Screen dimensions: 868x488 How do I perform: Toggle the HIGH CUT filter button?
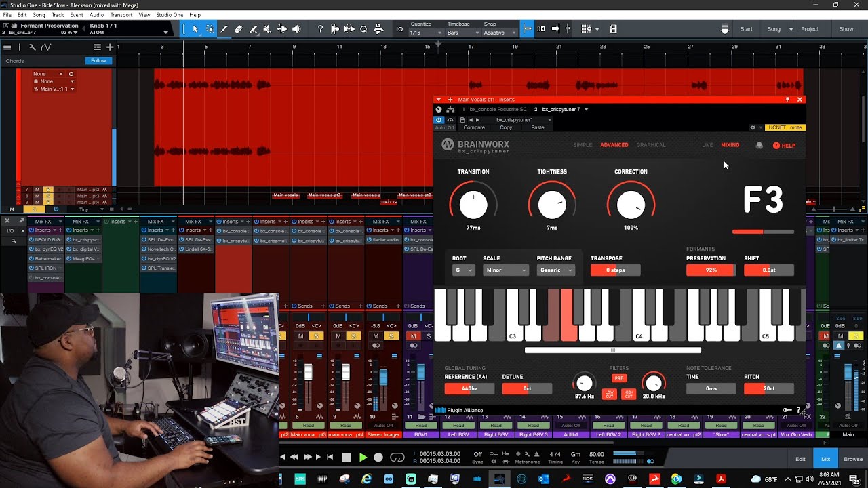(629, 394)
